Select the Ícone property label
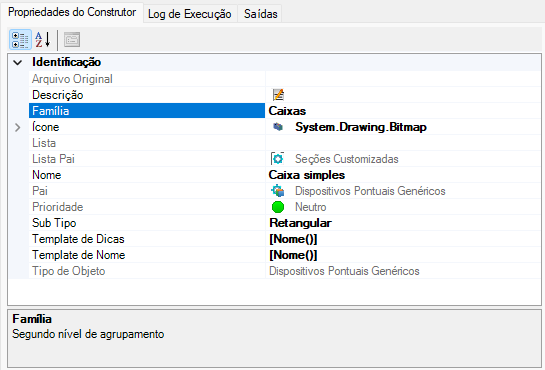Screen dimensions: 545x370 click(46, 127)
